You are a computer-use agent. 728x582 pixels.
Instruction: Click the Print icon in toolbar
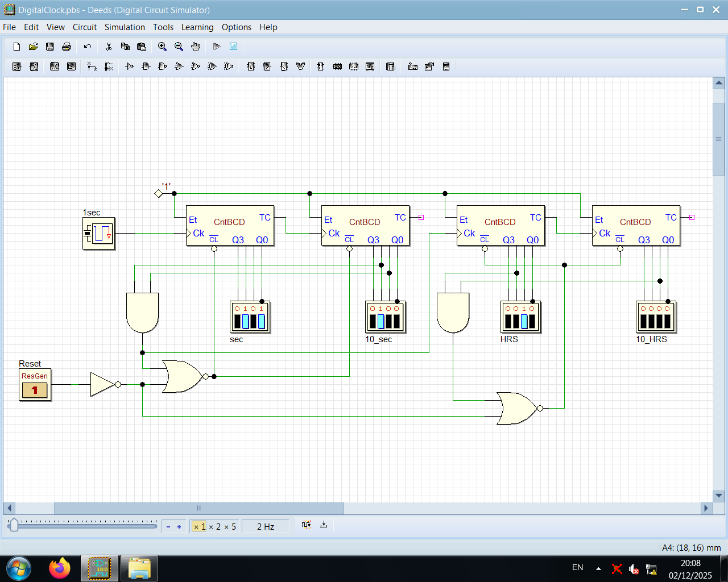tap(67, 47)
